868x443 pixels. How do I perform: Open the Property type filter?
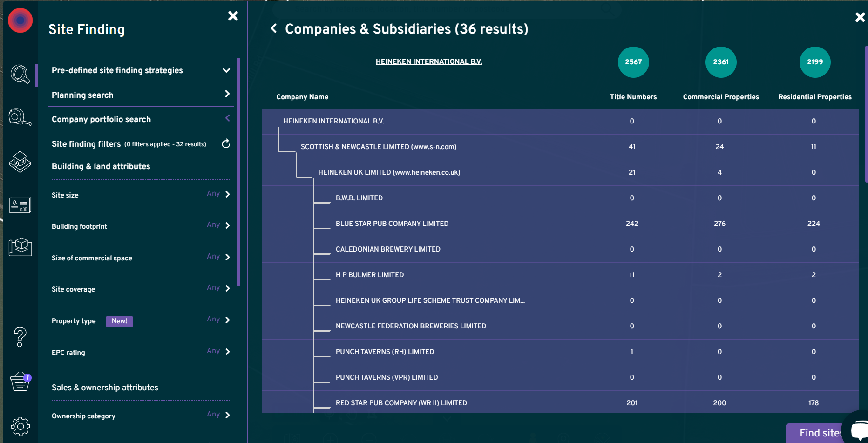(x=141, y=320)
